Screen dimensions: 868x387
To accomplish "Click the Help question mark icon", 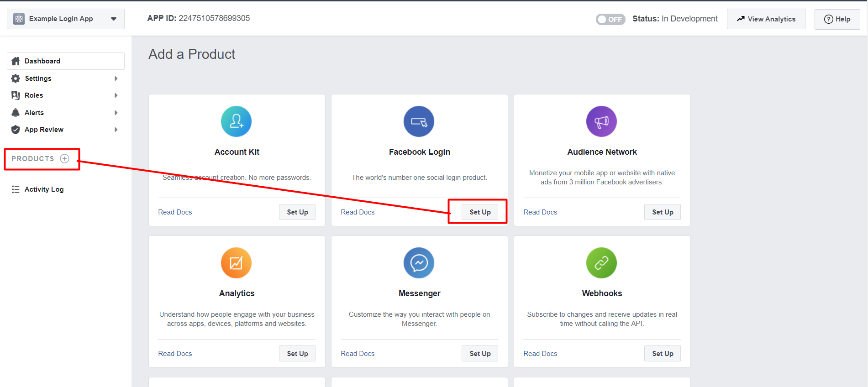I will pos(828,19).
